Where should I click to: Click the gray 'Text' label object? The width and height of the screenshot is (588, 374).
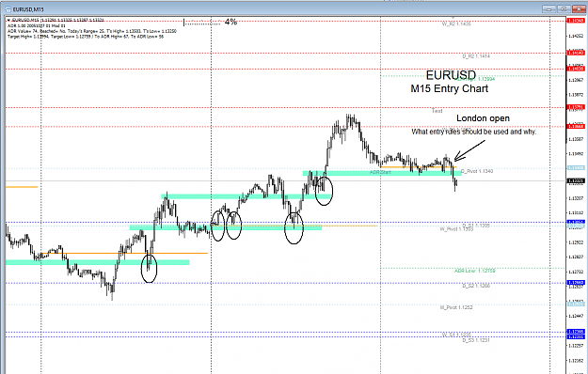click(437, 111)
